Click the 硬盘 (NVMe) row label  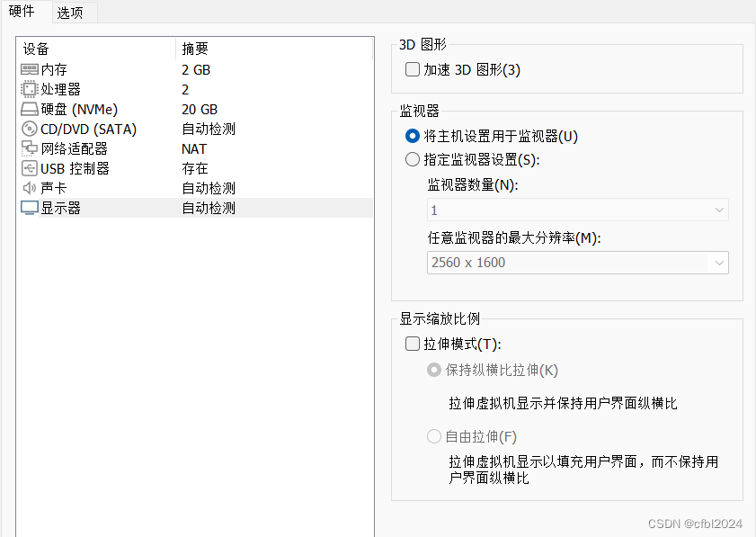click(79, 109)
